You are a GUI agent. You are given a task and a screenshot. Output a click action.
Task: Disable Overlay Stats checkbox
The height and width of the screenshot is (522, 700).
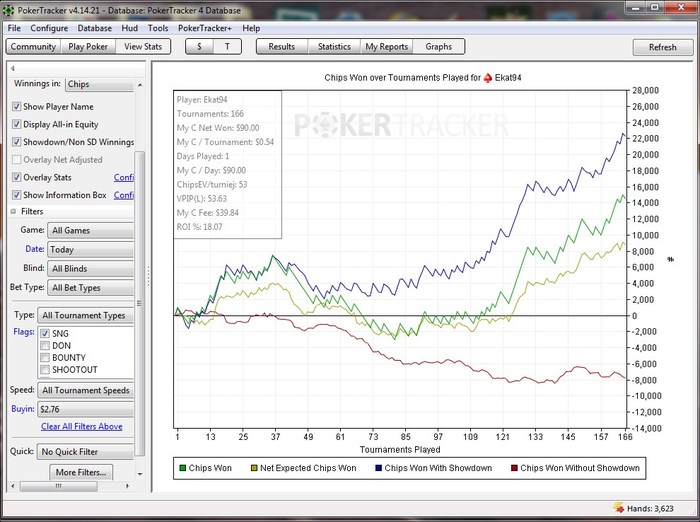coord(17,177)
